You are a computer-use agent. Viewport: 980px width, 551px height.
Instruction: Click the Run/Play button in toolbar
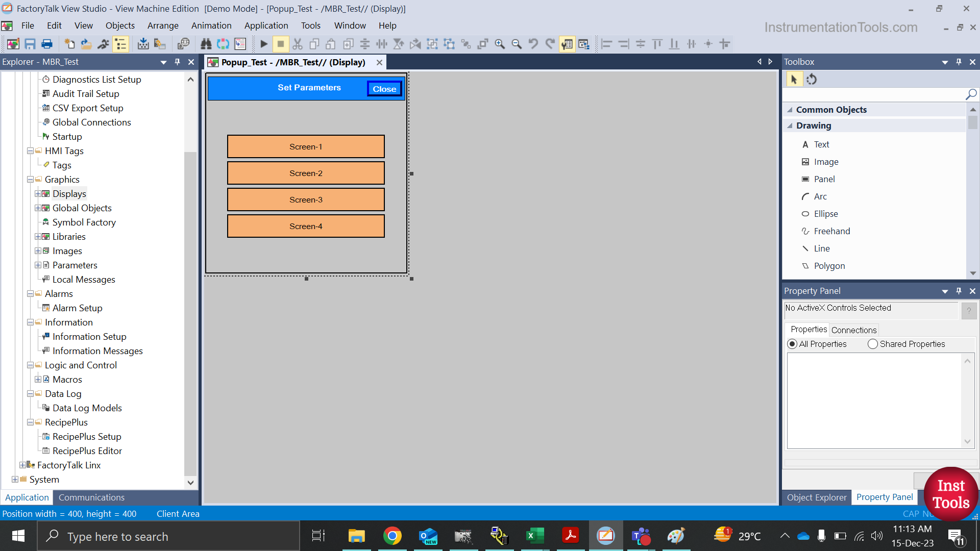[263, 43]
